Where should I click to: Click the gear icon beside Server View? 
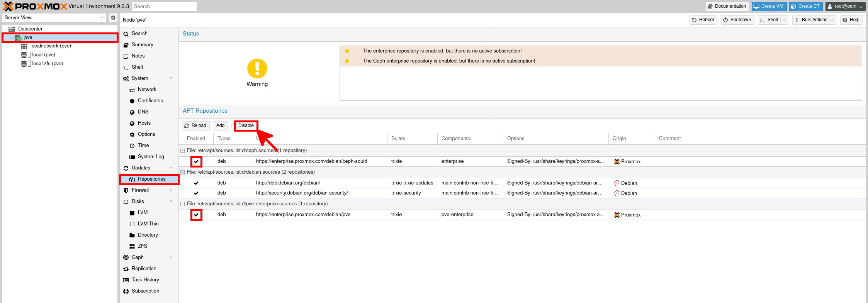coord(113,18)
